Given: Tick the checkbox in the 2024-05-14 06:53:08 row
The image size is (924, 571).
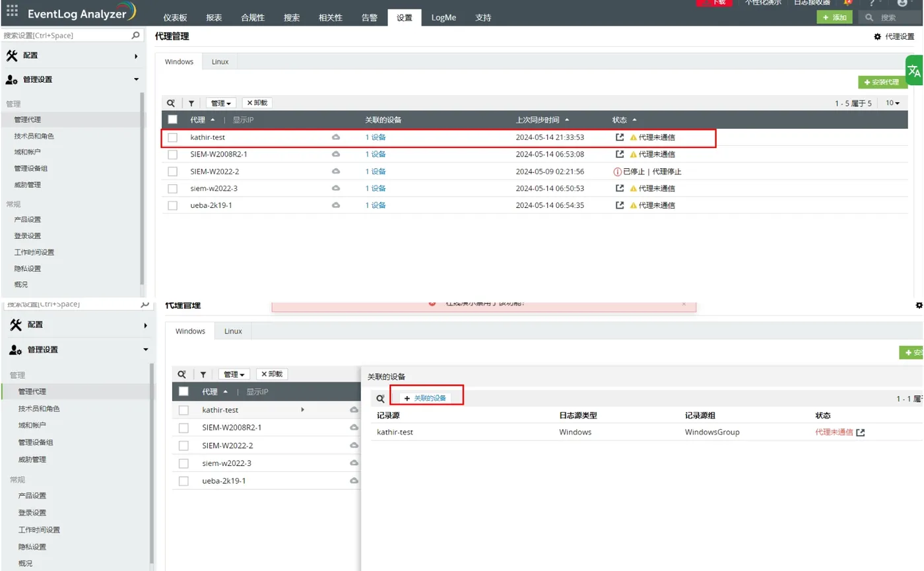Looking at the screenshot, I should [x=173, y=154].
